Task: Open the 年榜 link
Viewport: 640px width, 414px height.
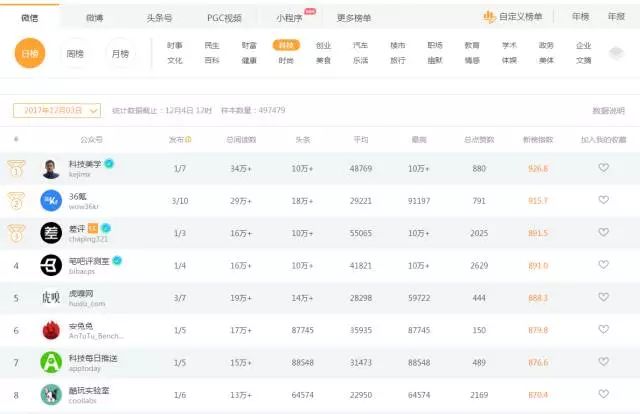Action: coord(580,17)
